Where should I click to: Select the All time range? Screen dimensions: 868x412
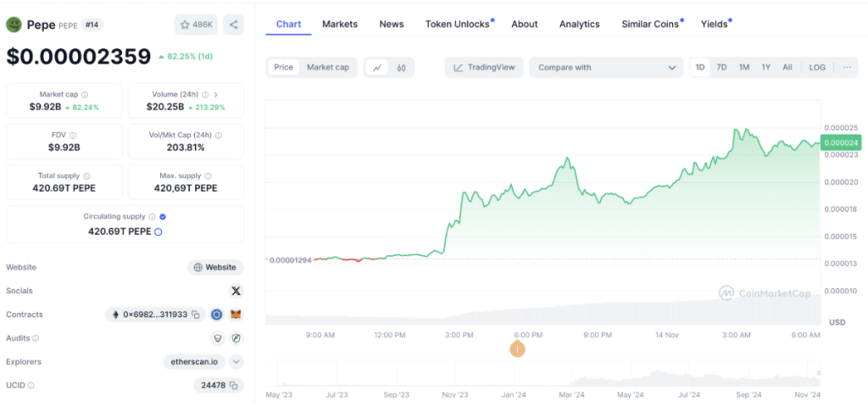[x=787, y=68]
